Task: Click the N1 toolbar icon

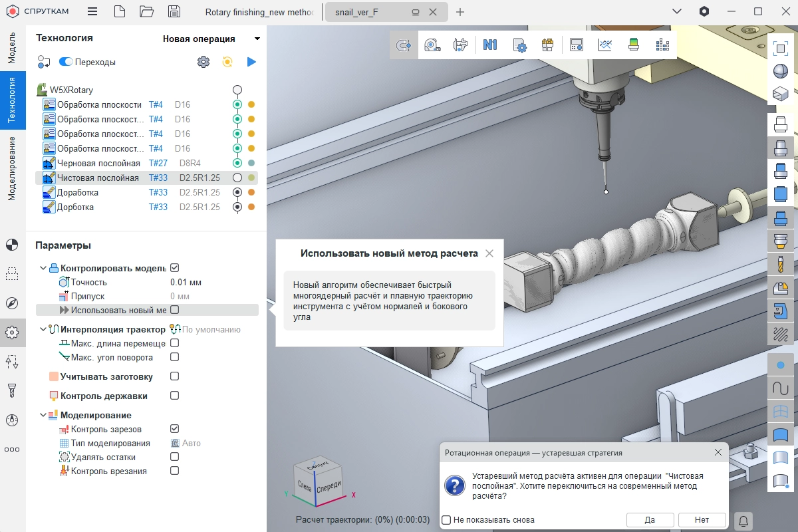Action: (x=490, y=45)
